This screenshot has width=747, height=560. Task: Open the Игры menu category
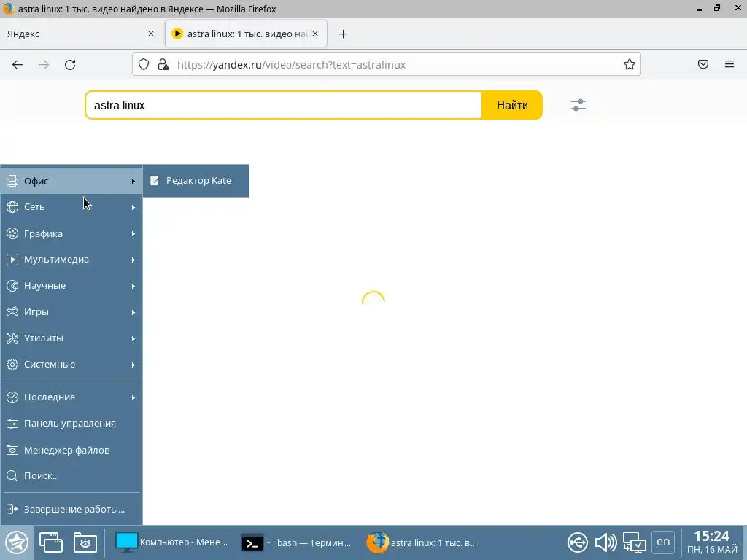click(x=71, y=312)
